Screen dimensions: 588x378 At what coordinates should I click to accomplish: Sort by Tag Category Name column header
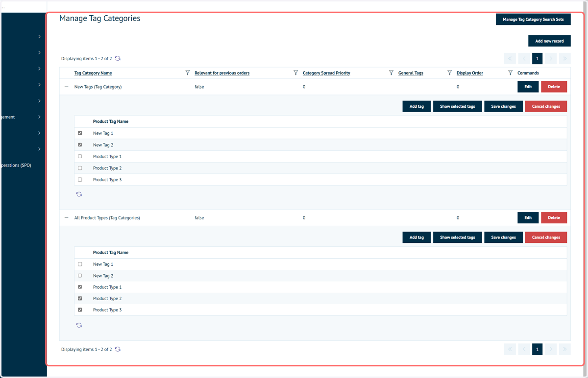coord(93,73)
